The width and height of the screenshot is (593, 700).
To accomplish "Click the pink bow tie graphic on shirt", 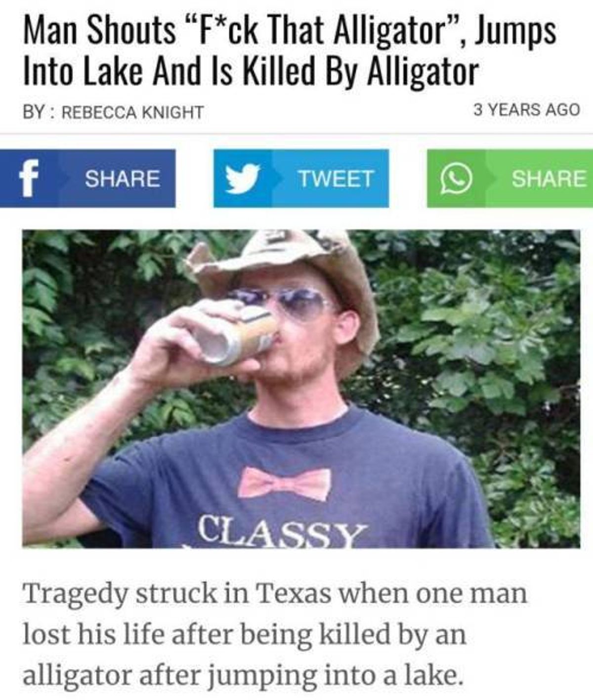I will tap(284, 483).
